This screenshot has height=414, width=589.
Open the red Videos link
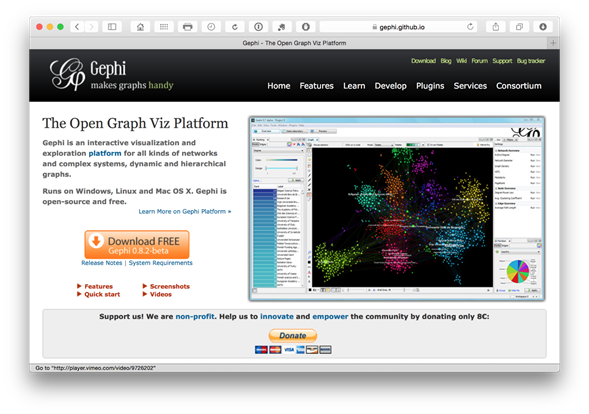(161, 295)
